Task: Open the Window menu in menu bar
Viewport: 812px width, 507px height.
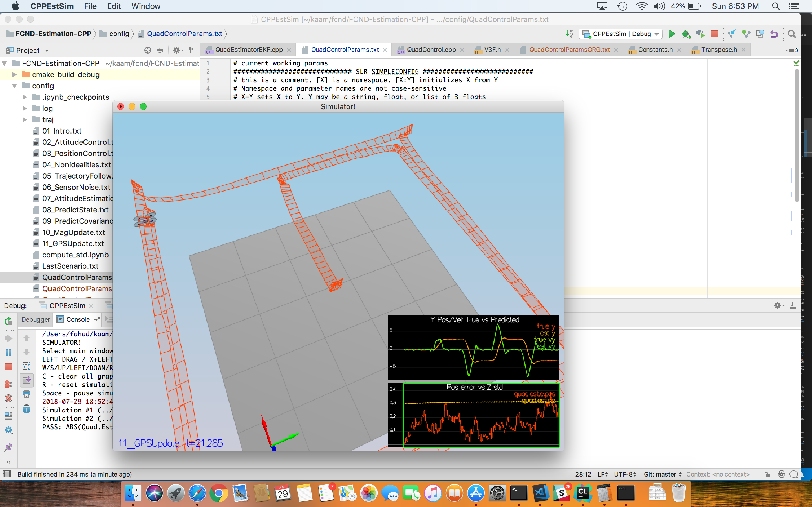Action: tap(145, 6)
